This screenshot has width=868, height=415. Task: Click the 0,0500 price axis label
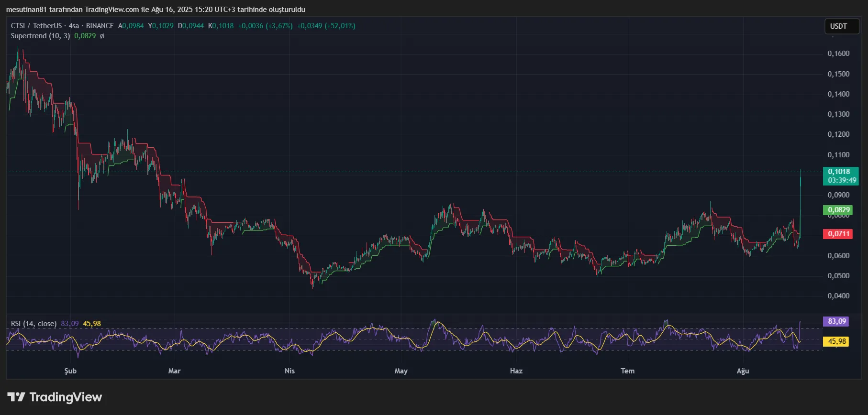point(839,276)
